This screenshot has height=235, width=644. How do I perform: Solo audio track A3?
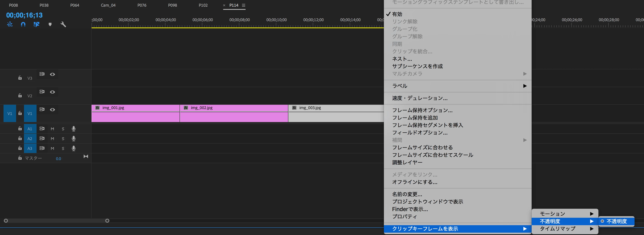tap(63, 148)
